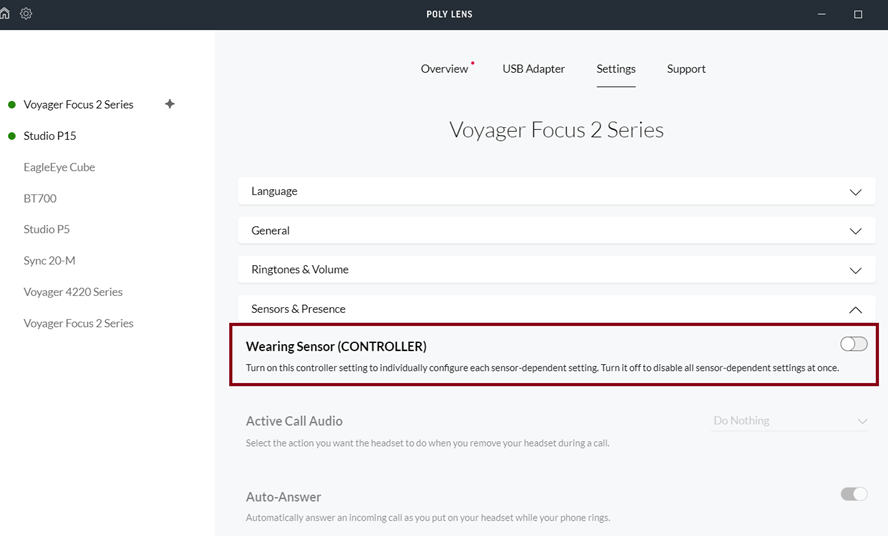The image size is (888, 538).
Task: Click the plus icon beside Voyager Focus 2
Action: click(169, 104)
